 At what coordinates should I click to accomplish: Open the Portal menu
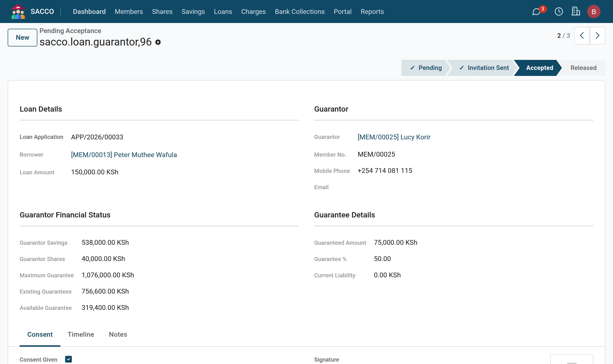tap(343, 11)
